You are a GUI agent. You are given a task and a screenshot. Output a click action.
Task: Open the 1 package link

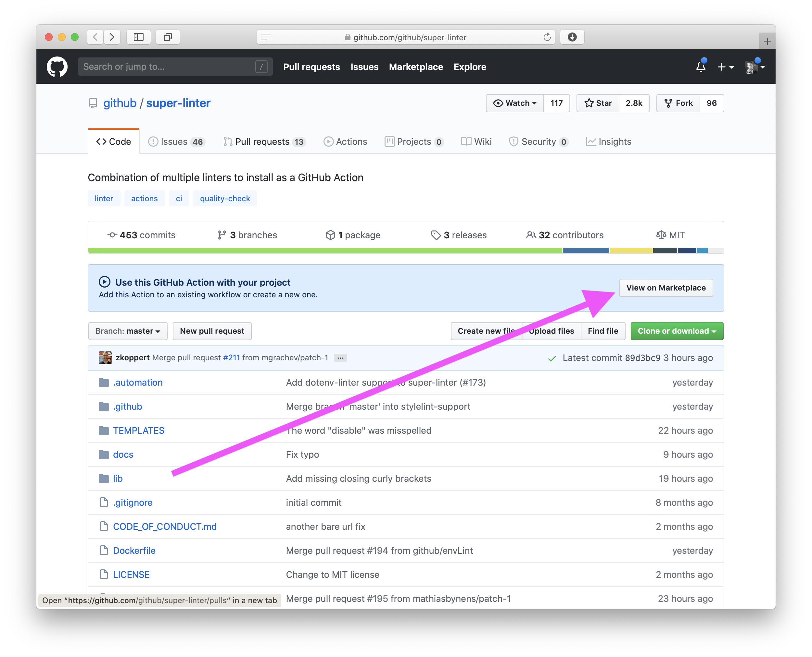point(353,235)
